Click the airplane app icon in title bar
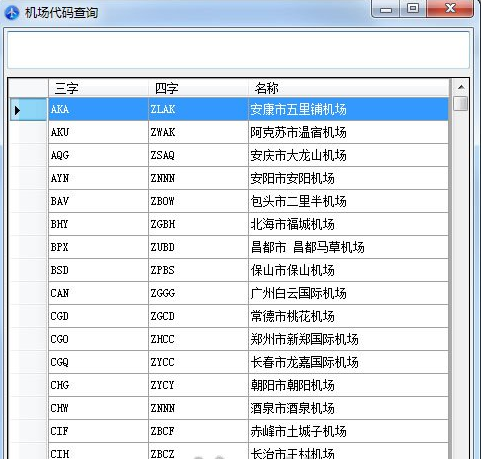Viewport: 481px width, 459px height. 12,13
